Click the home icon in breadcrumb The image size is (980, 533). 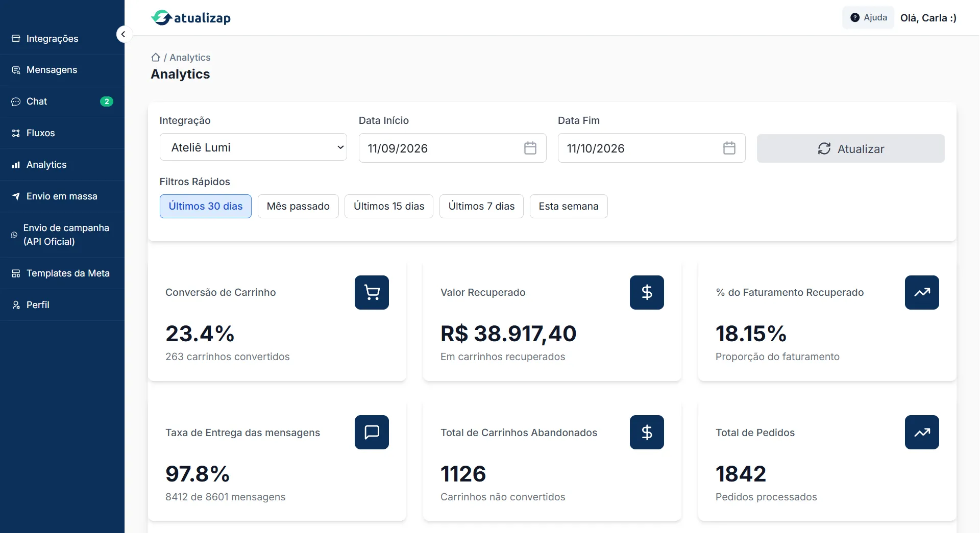pos(156,58)
